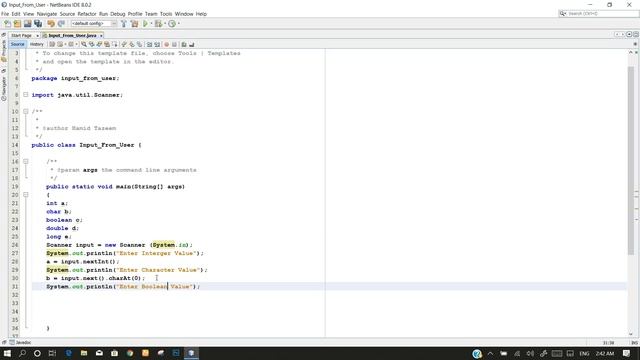Click the Find Selection magnifier icon
The image size is (640, 360).
pos(84,44)
